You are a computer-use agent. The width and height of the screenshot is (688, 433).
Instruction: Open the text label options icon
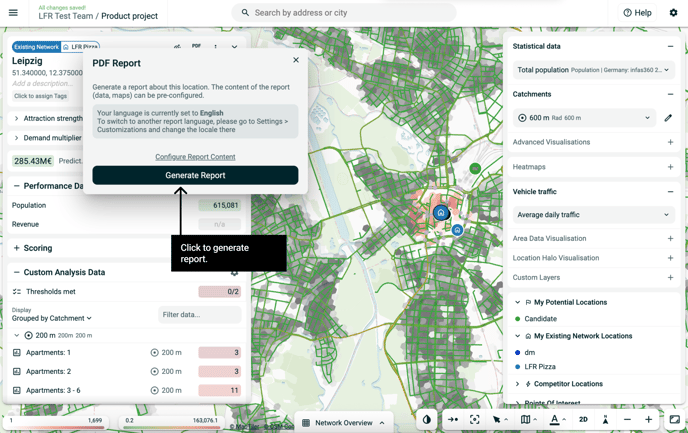(555, 420)
